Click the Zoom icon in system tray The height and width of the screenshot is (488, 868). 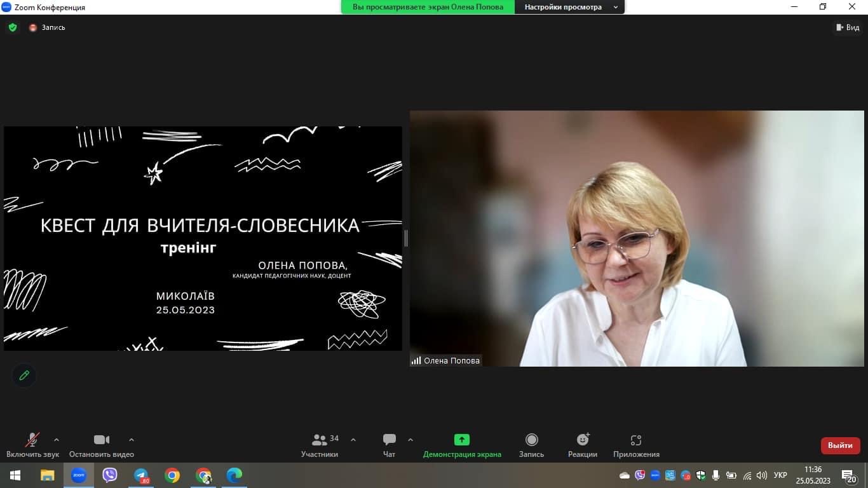pyautogui.click(x=655, y=475)
